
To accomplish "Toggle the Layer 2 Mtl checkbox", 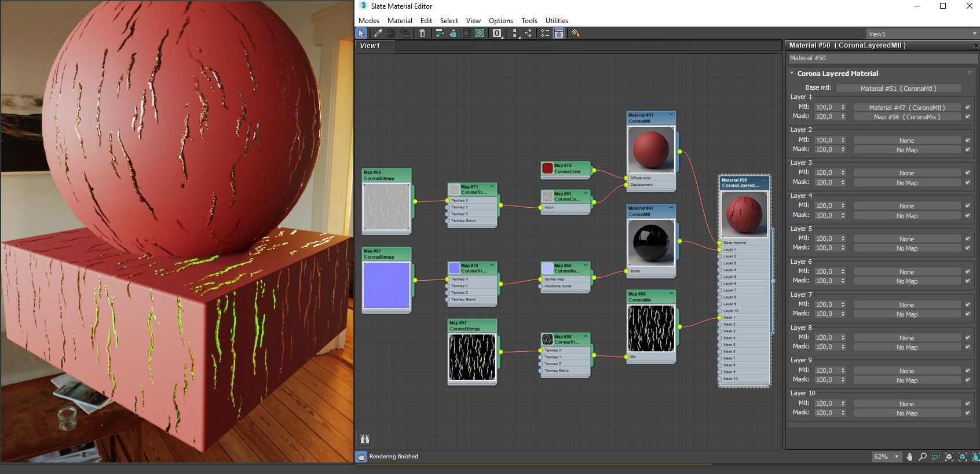I will [968, 140].
